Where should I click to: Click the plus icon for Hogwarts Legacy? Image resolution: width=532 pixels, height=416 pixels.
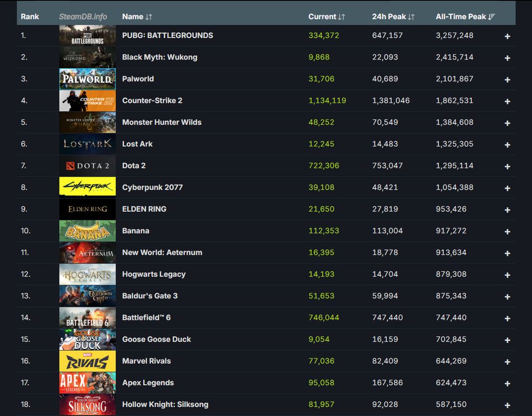coord(507,275)
